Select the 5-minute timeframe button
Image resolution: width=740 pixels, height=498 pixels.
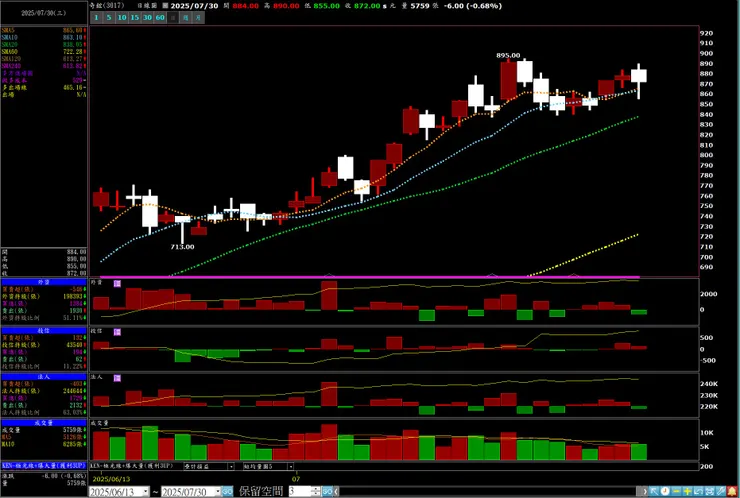109,17
